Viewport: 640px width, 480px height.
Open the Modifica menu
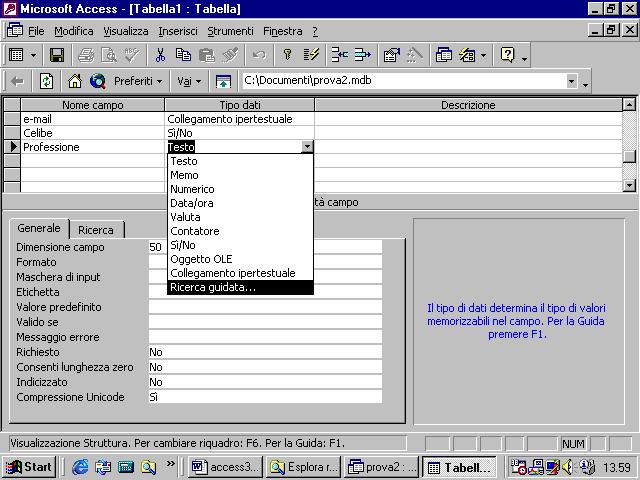(74, 31)
